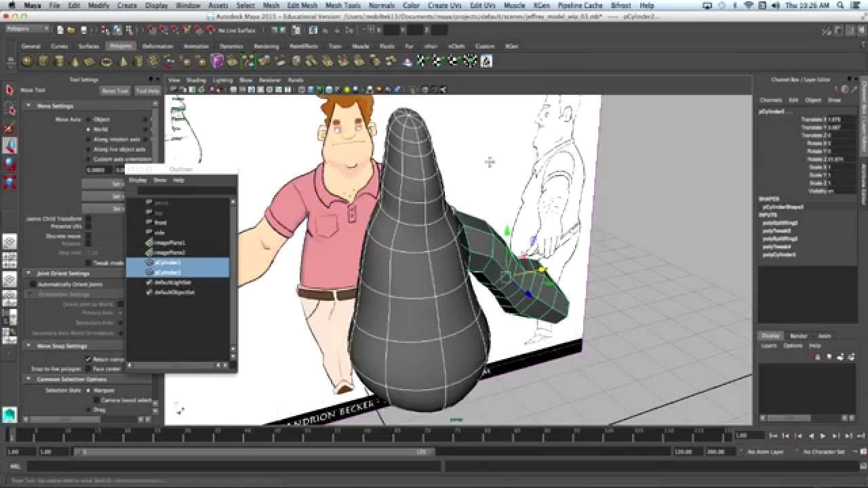This screenshot has height=488, width=868.
Task: Switch to single perspective view layout
Action: click(x=9, y=242)
